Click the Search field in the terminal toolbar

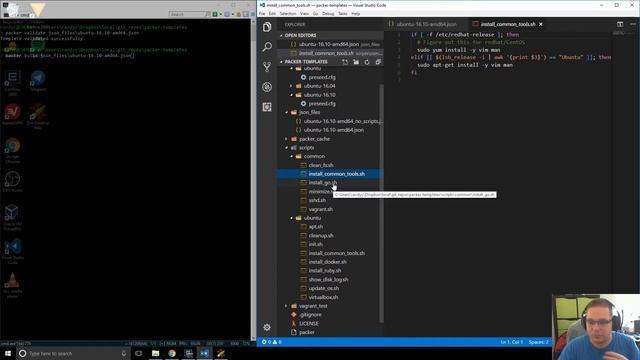coord(189,14)
